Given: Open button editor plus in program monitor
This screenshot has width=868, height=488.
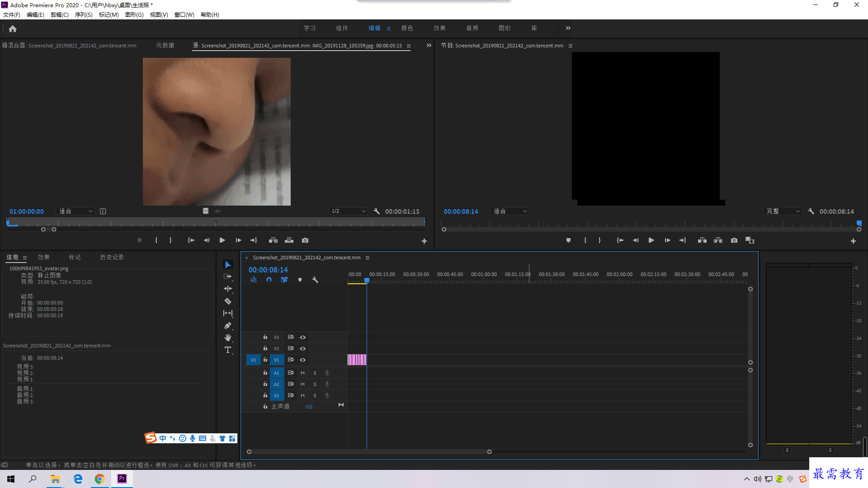Looking at the screenshot, I should tap(853, 241).
